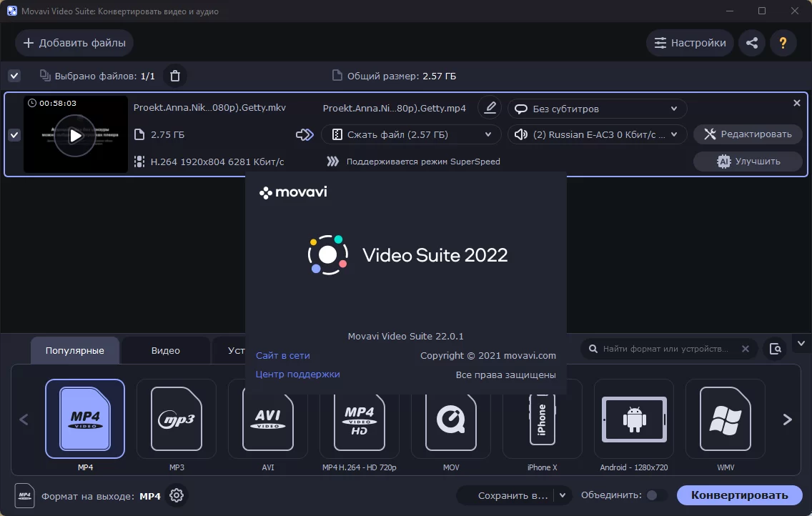The image size is (812, 516).
Task: Remove file with X icon in row
Action: (x=797, y=103)
